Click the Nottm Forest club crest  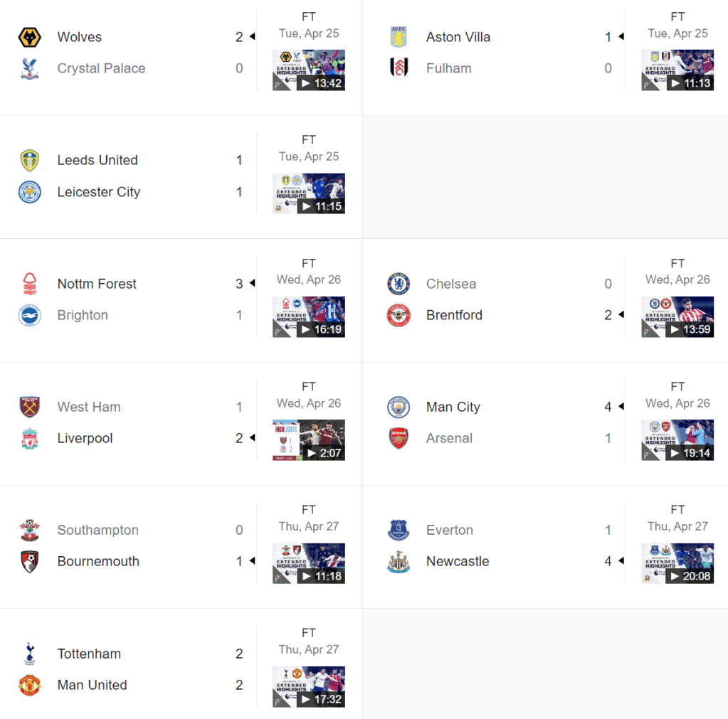[29, 284]
